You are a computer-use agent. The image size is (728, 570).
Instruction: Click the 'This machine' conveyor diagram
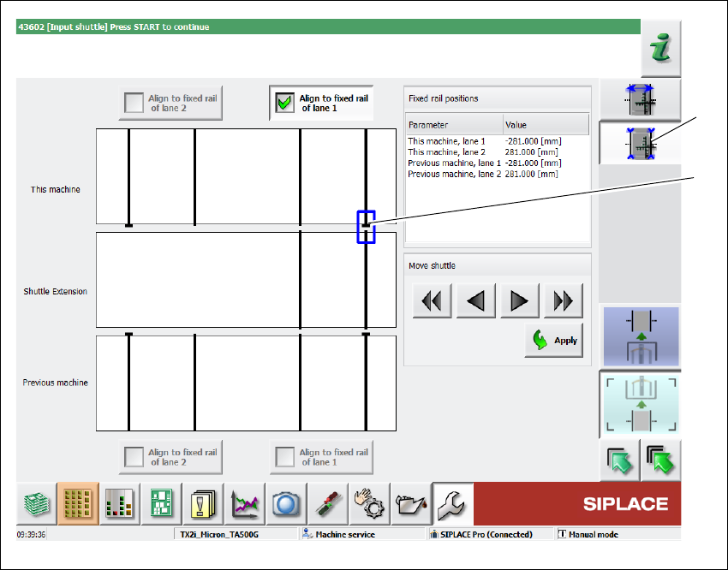[246, 176]
